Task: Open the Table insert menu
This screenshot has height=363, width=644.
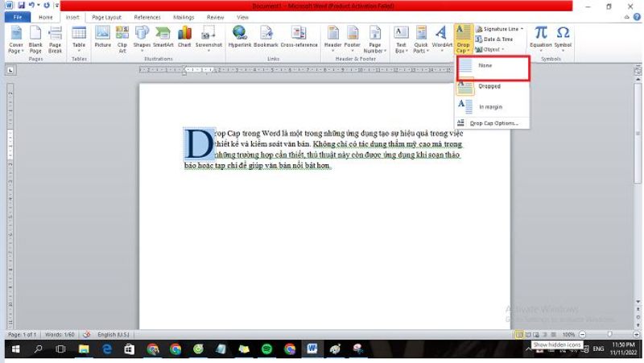Action: 79,39
